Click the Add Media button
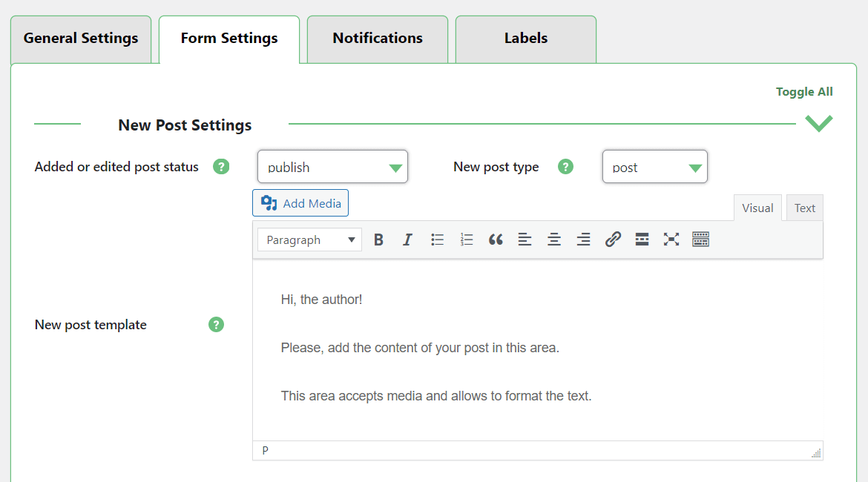 coord(300,203)
